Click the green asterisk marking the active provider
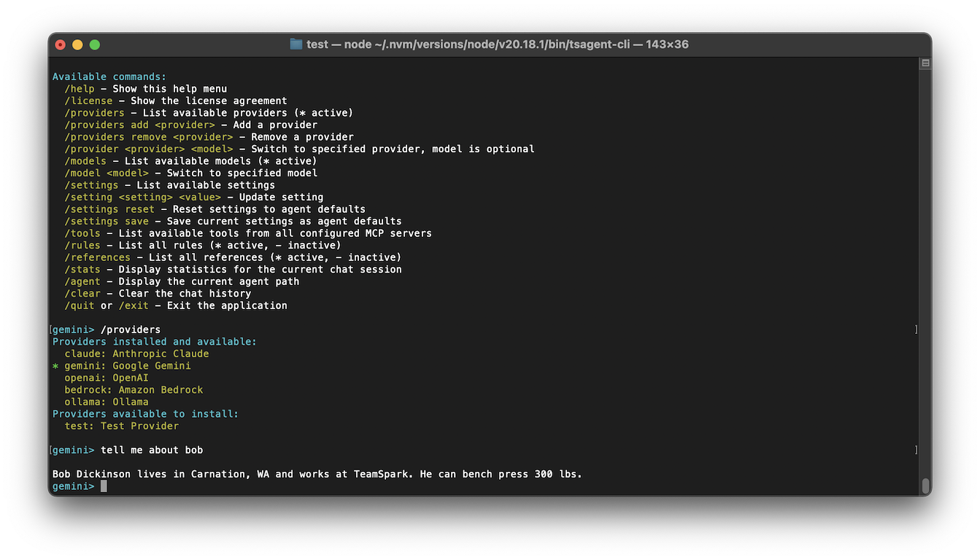 tap(55, 366)
